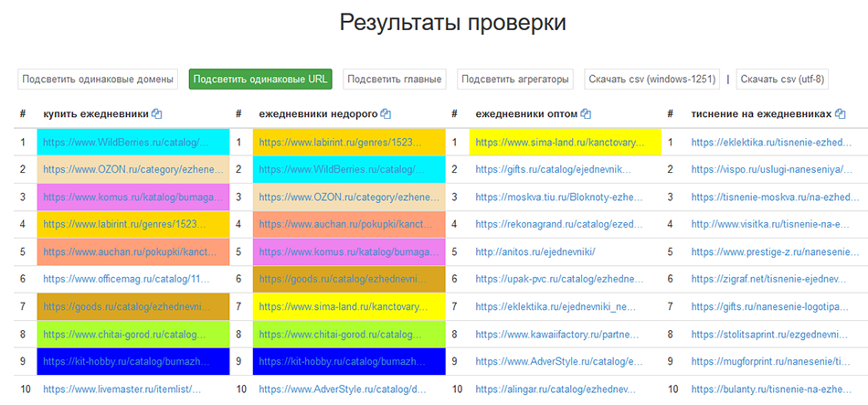
Task: Toggle 'Подсветить одинаковые URL' green button
Action: tap(260, 80)
